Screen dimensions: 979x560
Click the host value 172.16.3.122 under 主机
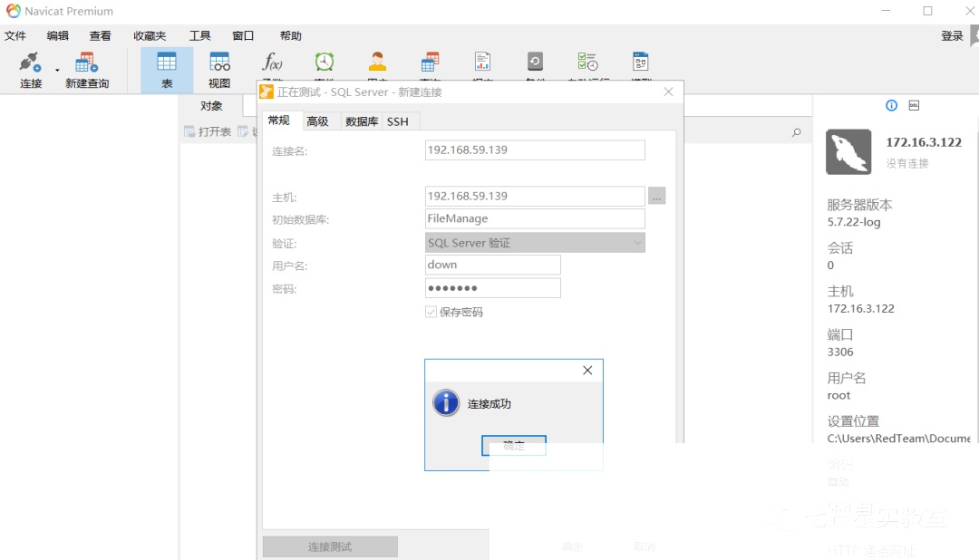(x=860, y=308)
